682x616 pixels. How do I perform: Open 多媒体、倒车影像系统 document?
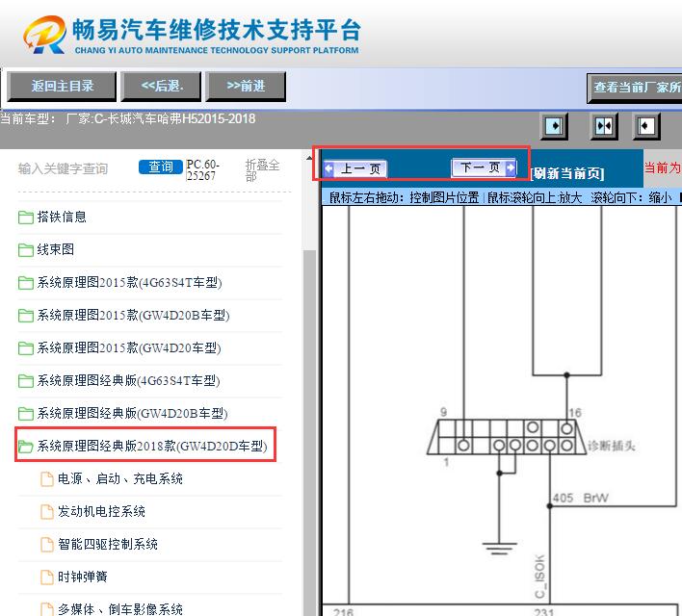120,609
